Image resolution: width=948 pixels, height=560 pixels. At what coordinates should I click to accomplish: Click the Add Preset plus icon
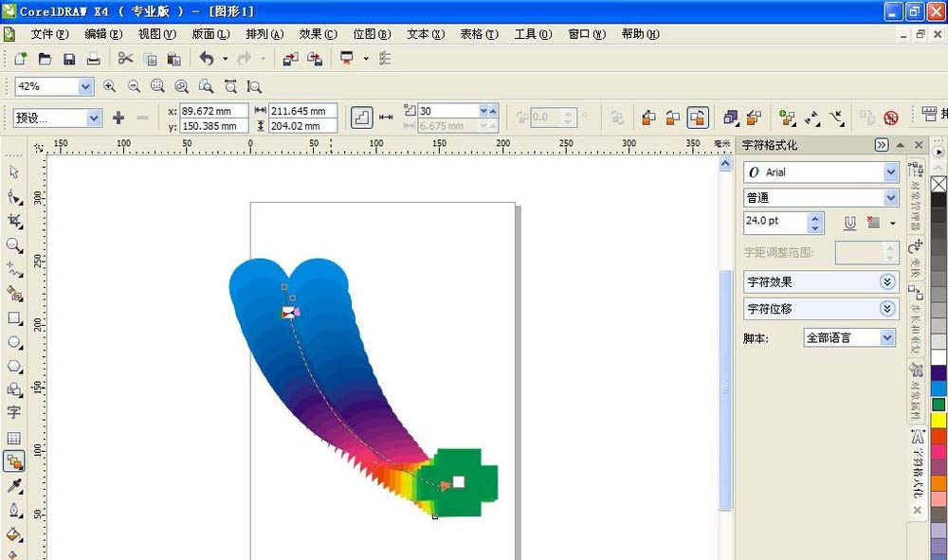(x=118, y=117)
